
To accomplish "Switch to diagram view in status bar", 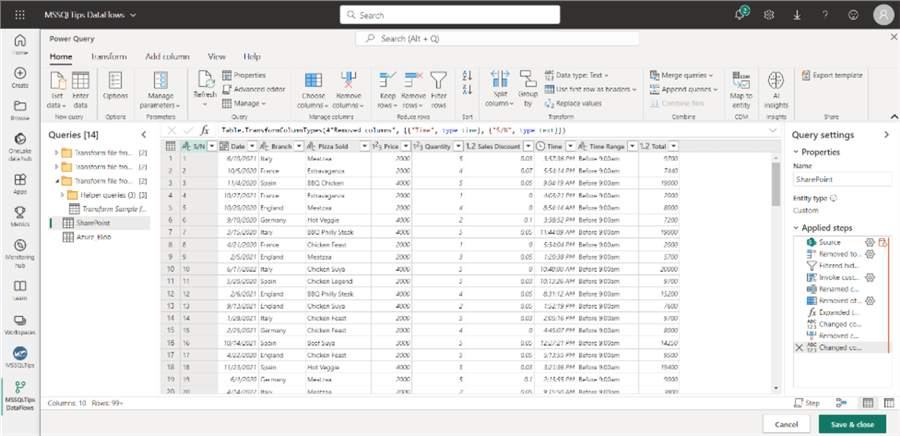I will point(841,403).
